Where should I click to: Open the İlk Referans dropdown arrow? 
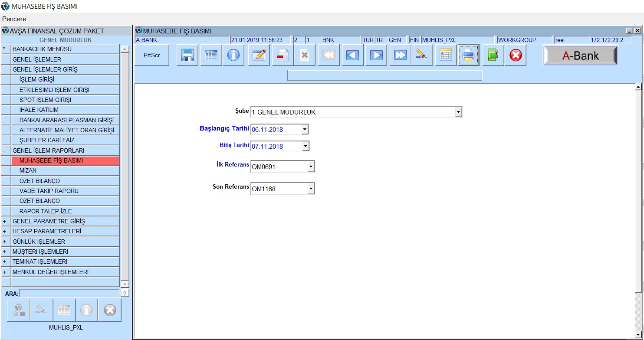coord(311,167)
